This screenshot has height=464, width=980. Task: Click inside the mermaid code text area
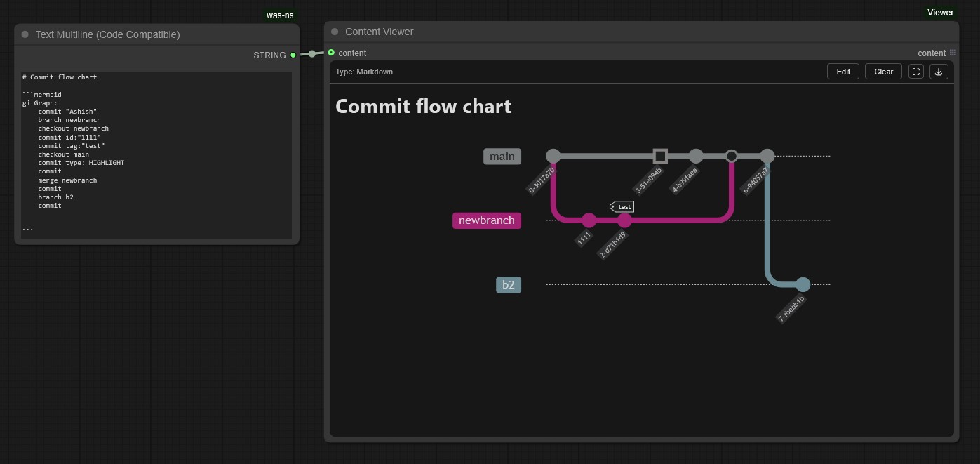point(156,154)
